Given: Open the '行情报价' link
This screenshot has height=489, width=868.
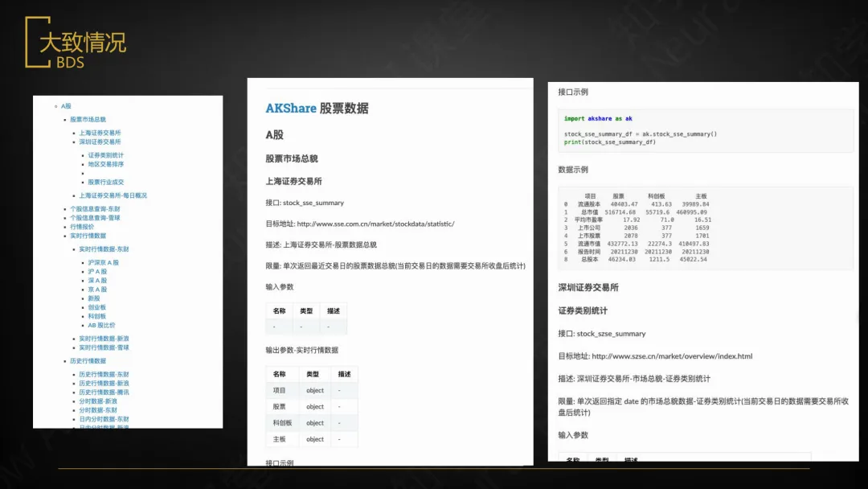Looking at the screenshot, I should [82, 227].
